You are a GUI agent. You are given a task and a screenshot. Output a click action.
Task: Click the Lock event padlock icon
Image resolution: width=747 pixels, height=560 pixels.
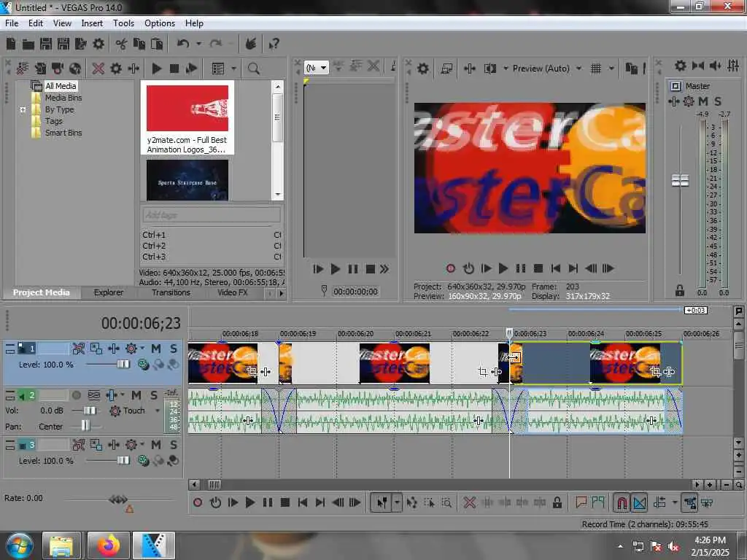(557, 502)
